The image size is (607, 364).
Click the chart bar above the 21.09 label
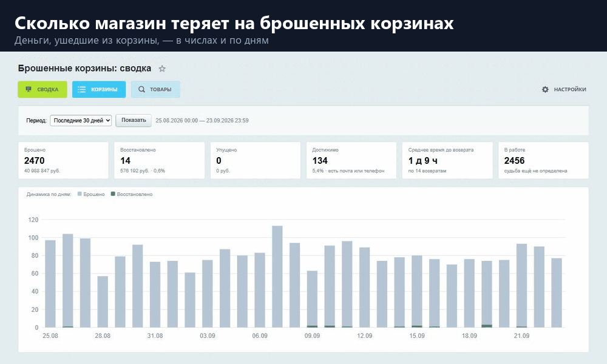click(x=522, y=286)
